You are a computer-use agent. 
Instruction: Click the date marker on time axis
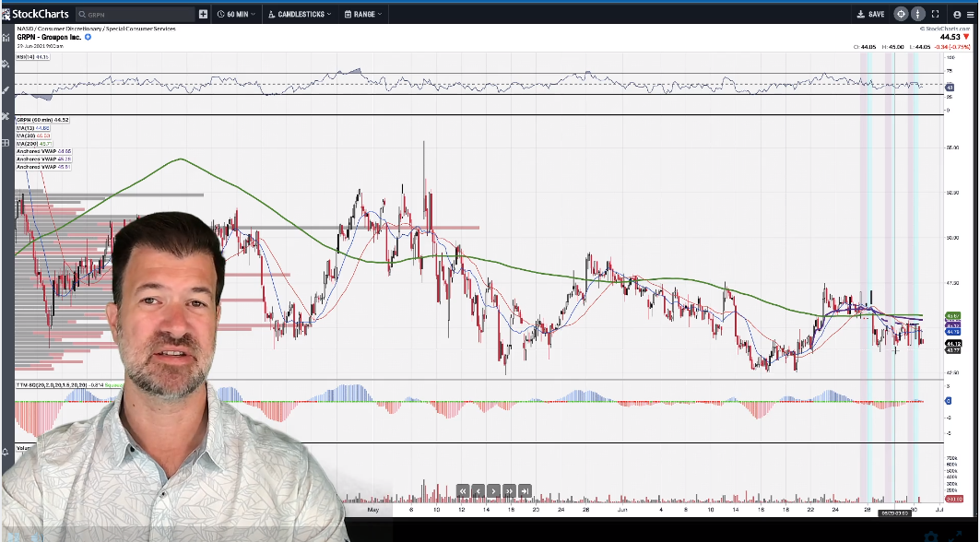893,513
